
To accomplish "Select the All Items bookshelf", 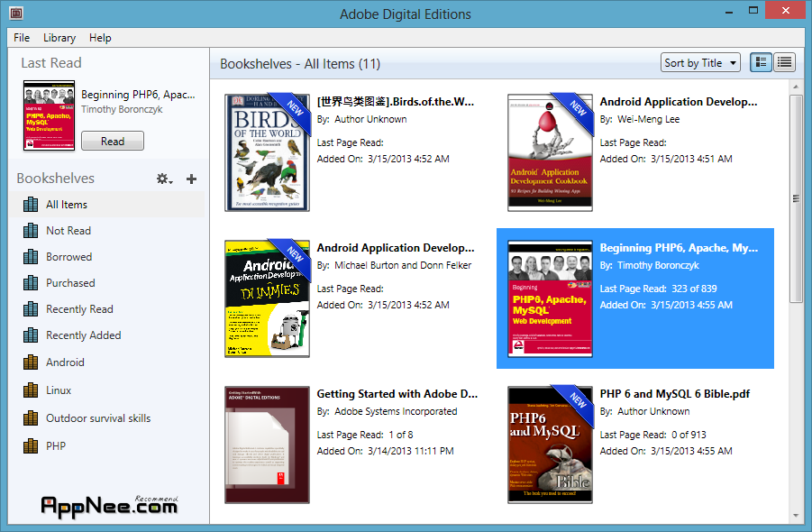I will [106, 205].
